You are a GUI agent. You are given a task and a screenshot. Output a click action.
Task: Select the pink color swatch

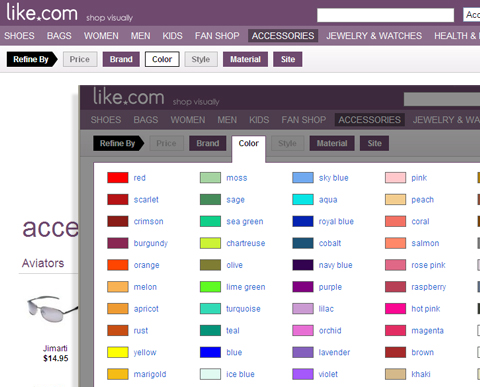click(395, 178)
